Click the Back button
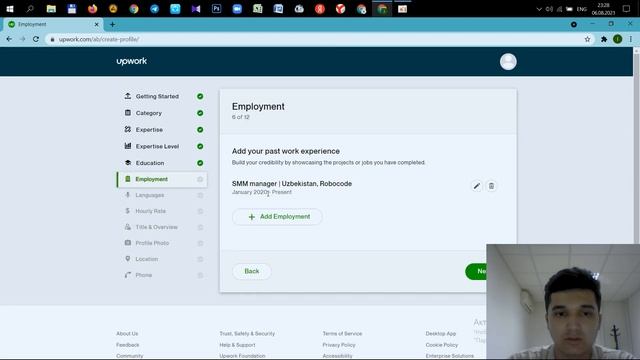The width and height of the screenshot is (640, 360). tap(251, 271)
